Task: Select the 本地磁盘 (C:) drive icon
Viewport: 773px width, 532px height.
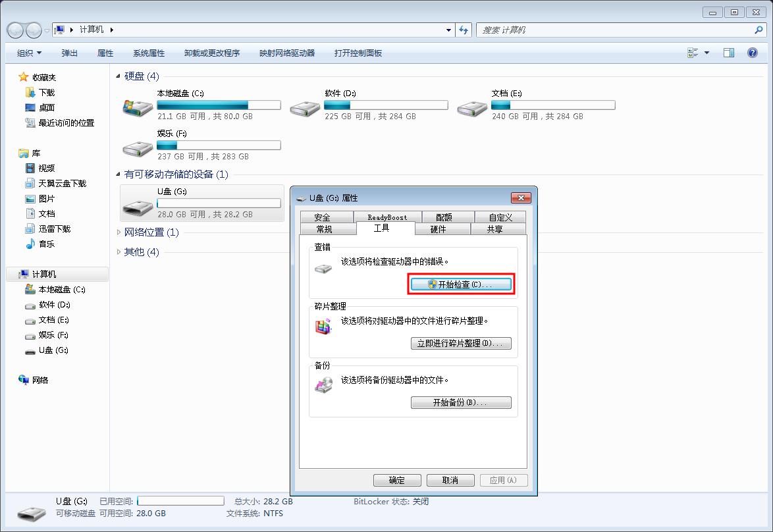Action: (137, 108)
